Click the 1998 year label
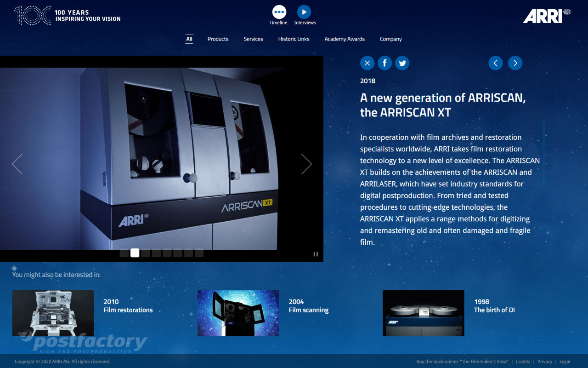 click(x=482, y=302)
